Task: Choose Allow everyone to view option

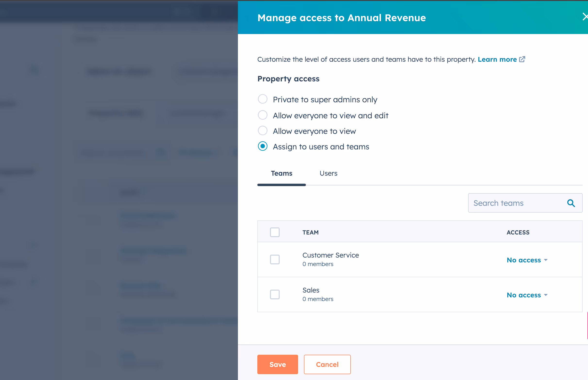Action: click(263, 130)
